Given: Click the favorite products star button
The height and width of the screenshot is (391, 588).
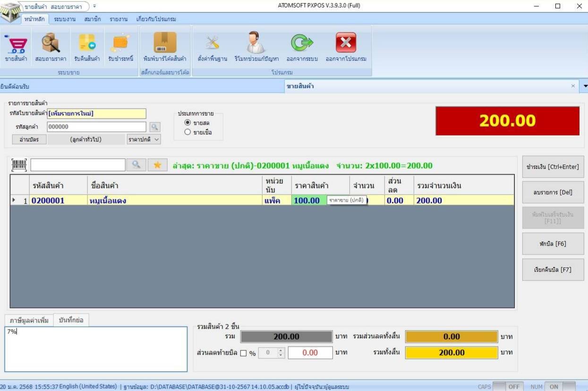Looking at the screenshot, I should 158,165.
